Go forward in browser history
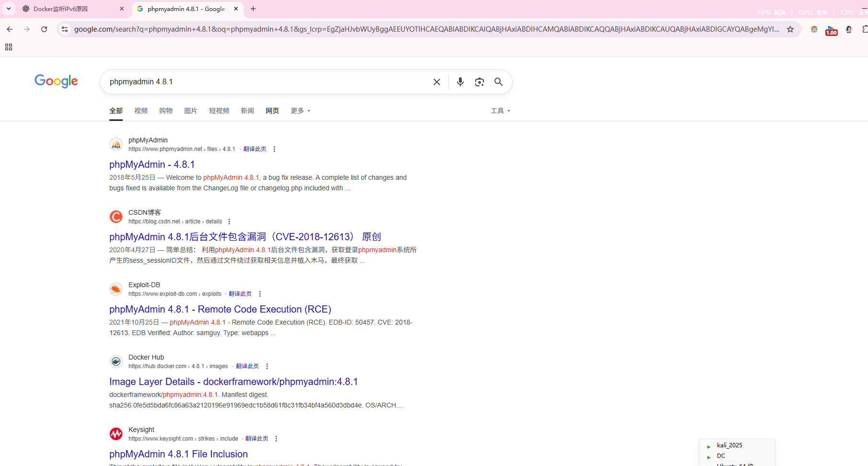The width and height of the screenshot is (868, 466). click(x=27, y=29)
